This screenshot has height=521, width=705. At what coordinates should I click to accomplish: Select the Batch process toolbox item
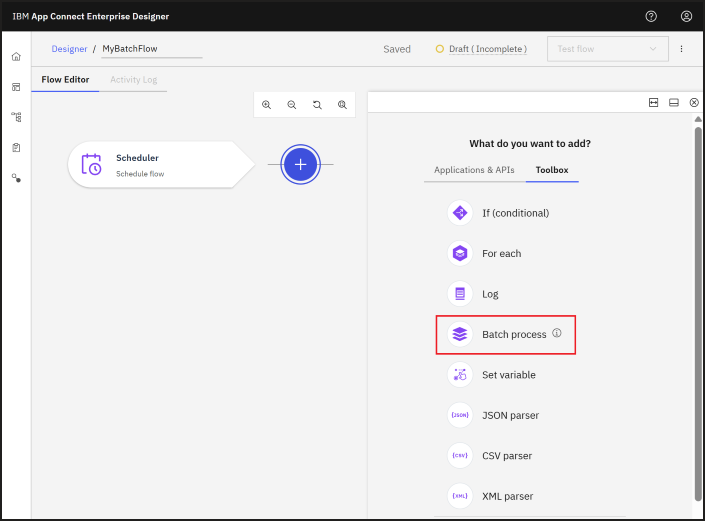[x=505, y=334]
